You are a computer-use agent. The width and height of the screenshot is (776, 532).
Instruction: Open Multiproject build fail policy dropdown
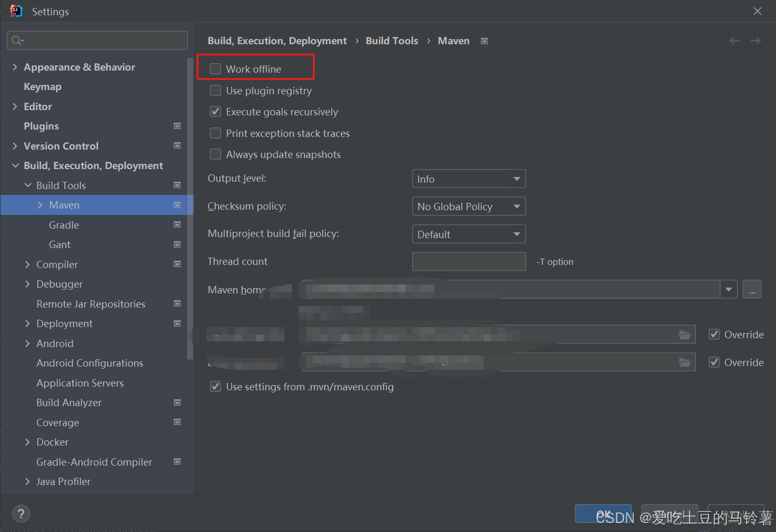pyautogui.click(x=469, y=234)
